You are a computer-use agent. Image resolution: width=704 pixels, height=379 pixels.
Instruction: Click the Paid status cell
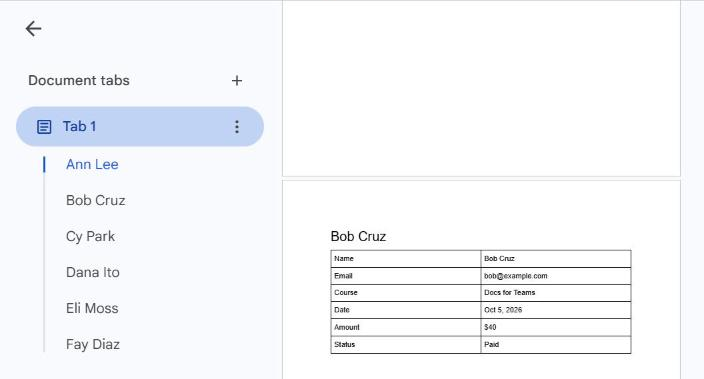click(556, 345)
